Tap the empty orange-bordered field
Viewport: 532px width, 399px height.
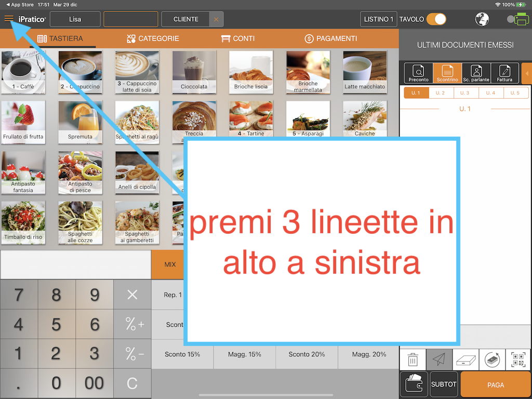pos(130,19)
